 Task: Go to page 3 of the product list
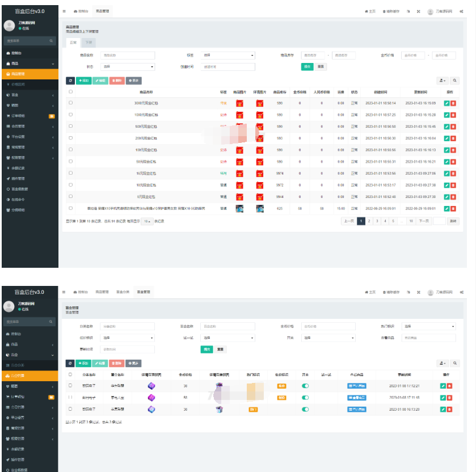click(377, 221)
